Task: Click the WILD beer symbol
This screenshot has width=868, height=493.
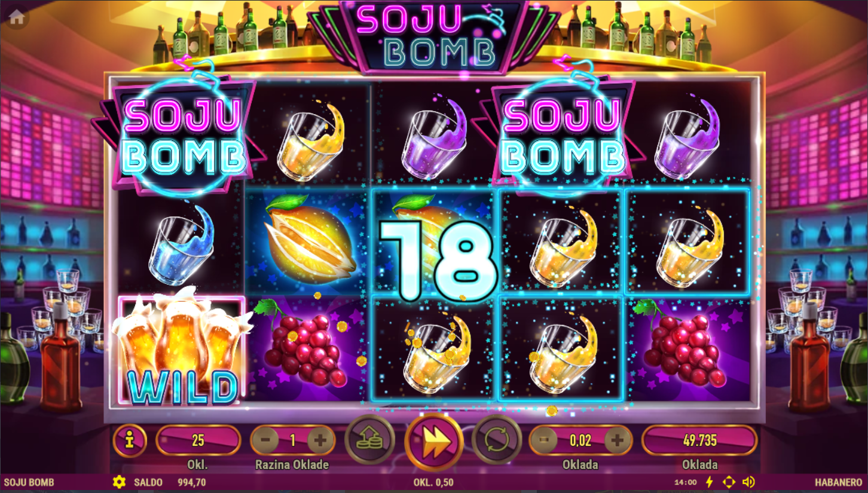Action: tap(182, 349)
